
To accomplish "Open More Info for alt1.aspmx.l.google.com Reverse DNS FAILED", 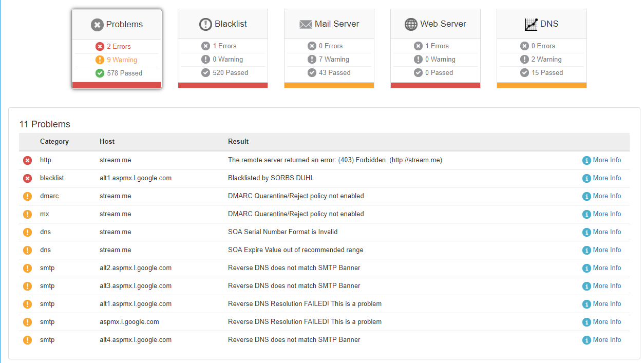I will [x=602, y=304].
